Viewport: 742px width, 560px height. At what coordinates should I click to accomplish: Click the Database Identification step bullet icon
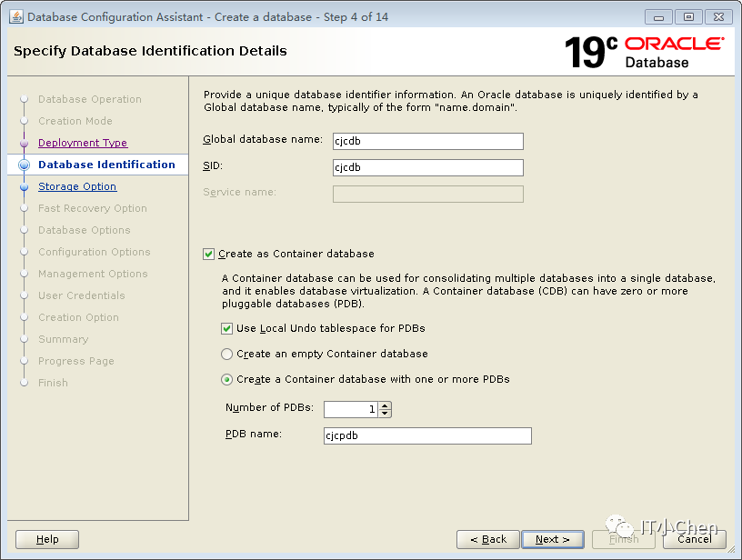click(25, 165)
